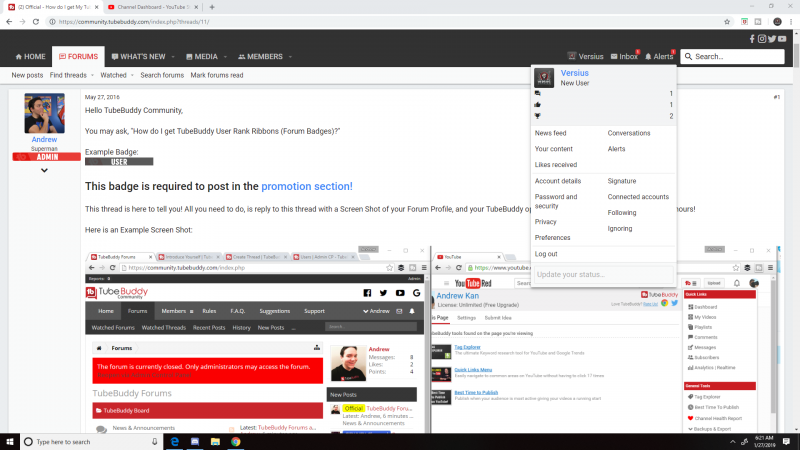The width and height of the screenshot is (800, 450).
Task: Open Chrome from the Windows taskbar
Action: [x=235, y=441]
